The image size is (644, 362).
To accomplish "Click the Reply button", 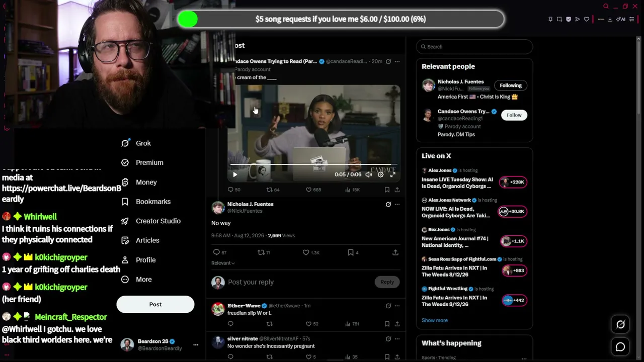I will [387, 282].
